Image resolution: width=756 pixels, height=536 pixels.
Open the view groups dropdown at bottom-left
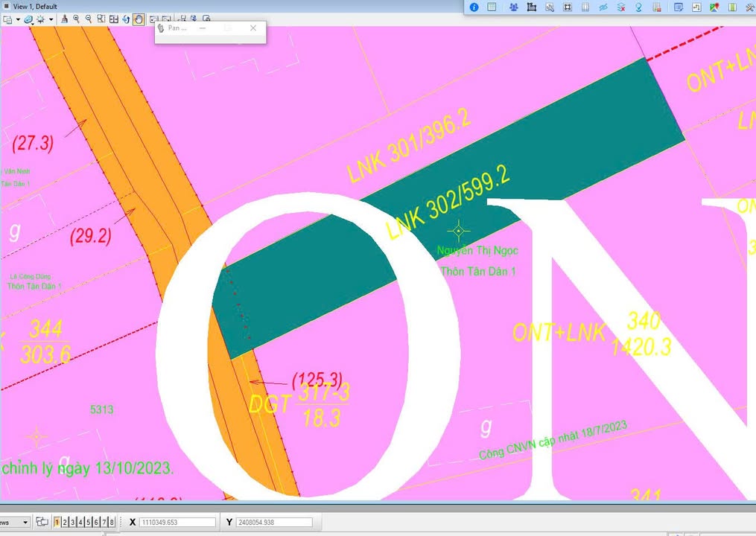coord(26,523)
